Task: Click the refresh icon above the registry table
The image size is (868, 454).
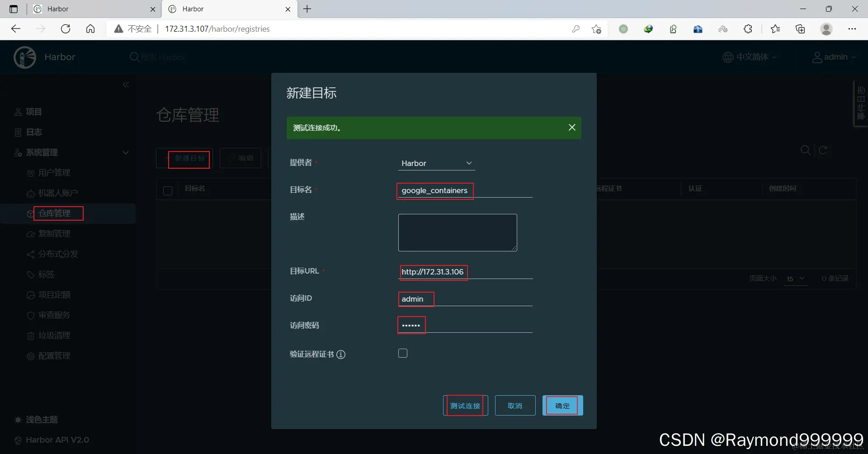Action: click(823, 150)
